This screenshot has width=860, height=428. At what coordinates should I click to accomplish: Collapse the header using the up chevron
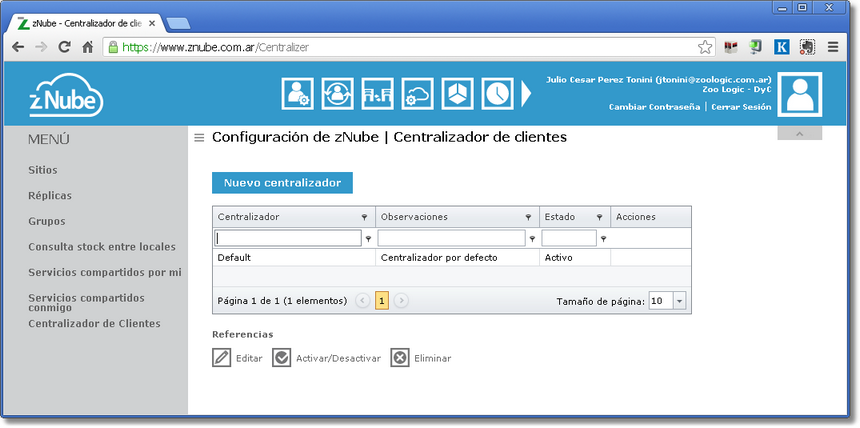point(799,134)
